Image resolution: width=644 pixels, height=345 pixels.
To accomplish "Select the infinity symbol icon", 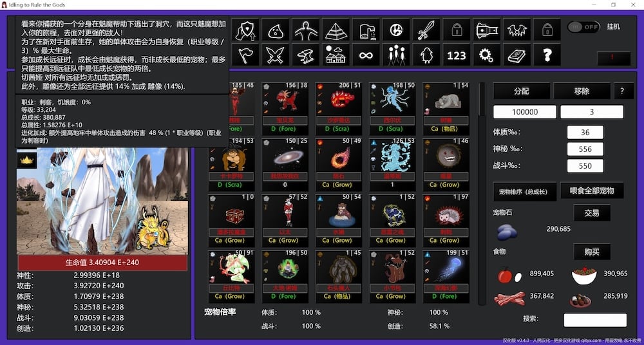I will 366,55.
